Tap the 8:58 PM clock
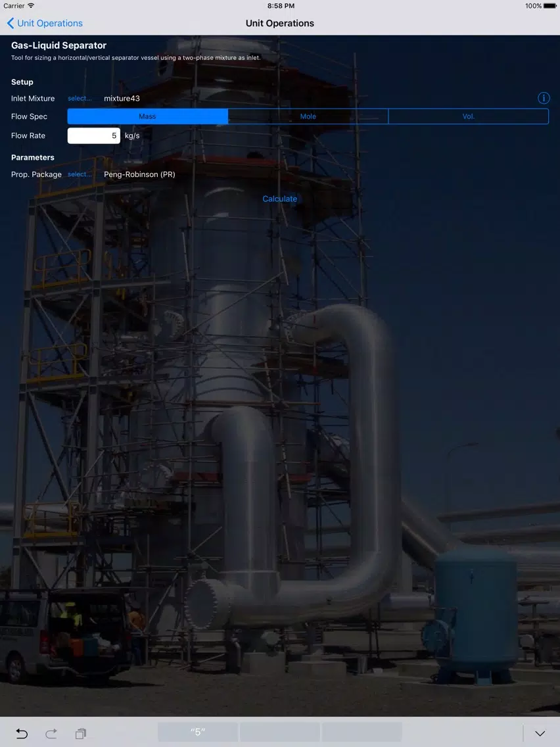Viewport: 560px width, 747px height. (x=281, y=6)
